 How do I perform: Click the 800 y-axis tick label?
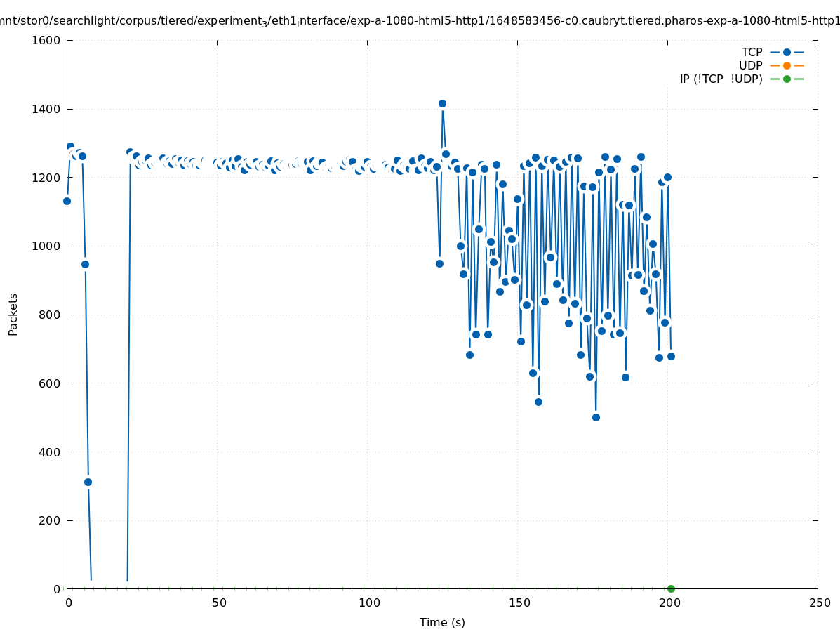(49, 315)
